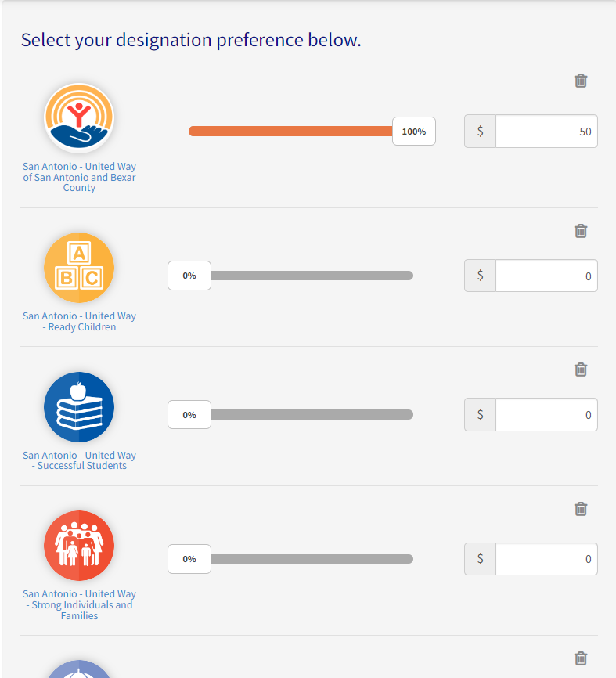Remove the Successful Students designation

[x=581, y=370]
